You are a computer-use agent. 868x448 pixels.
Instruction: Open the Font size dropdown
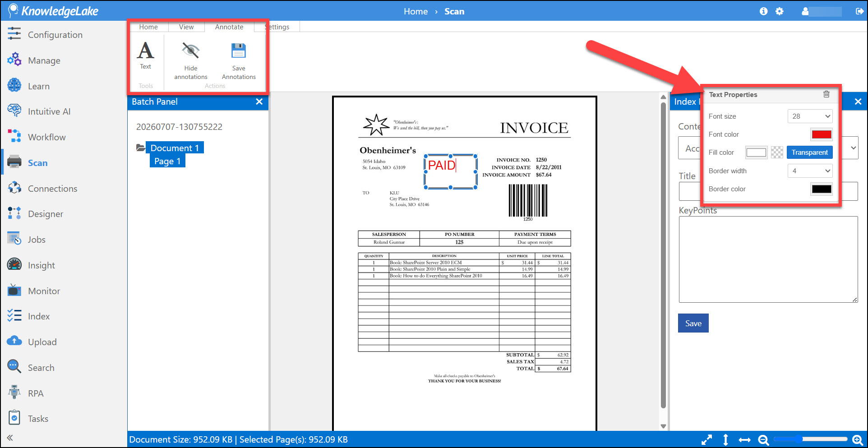coord(810,116)
